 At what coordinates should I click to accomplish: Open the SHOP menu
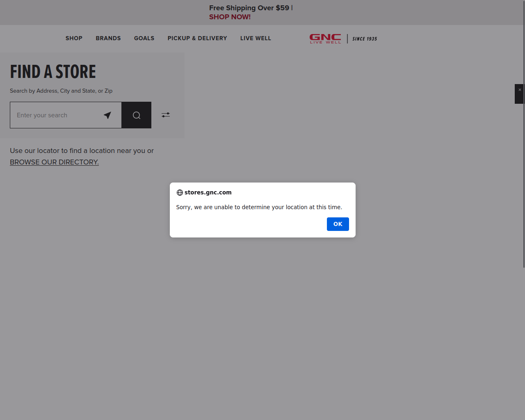(74, 38)
